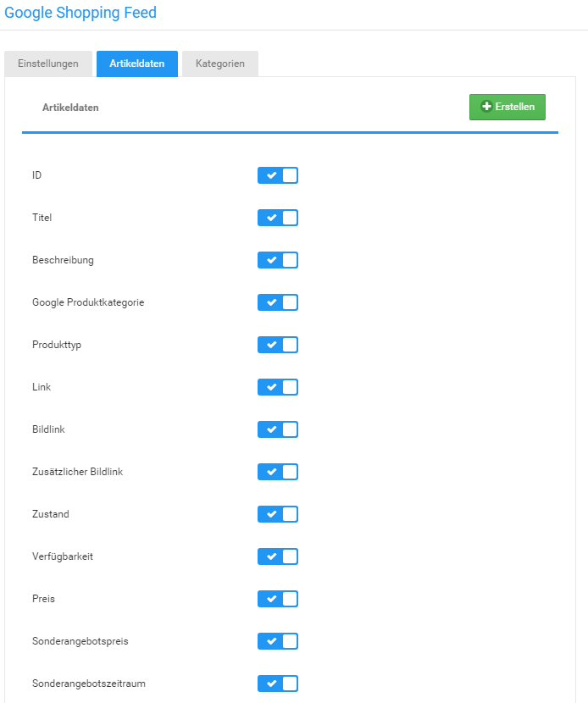588x703 pixels.
Task: Turn off Zusätzlicher Bildlink
Action: coord(278,472)
